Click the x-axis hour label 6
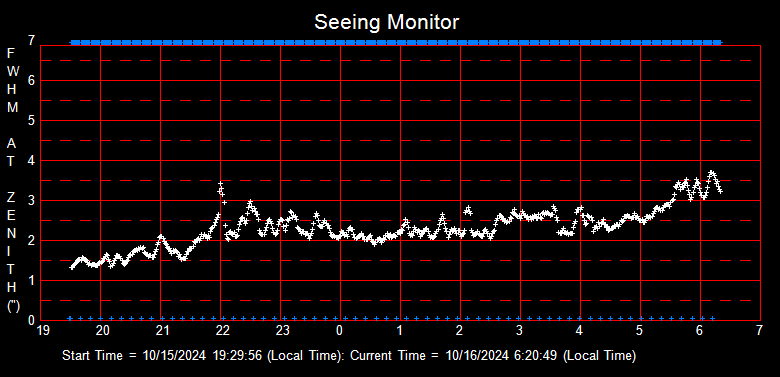This screenshot has height=377, width=780. tap(699, 330)
